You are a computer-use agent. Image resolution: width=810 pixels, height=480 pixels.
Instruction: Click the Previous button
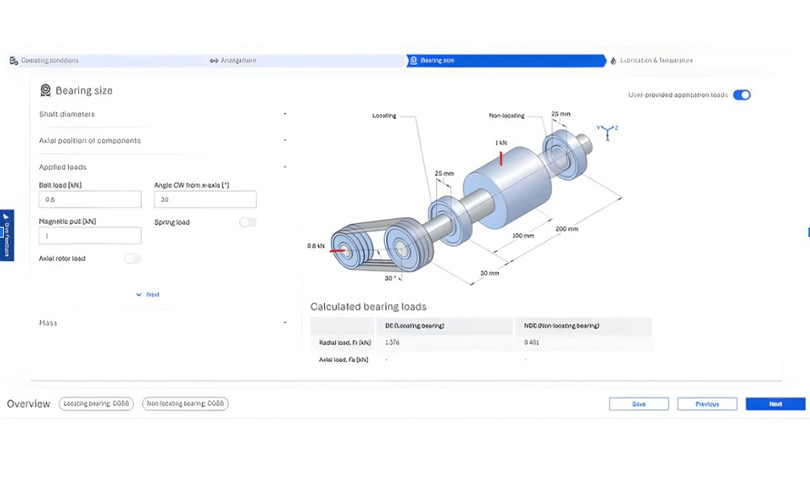pos(707,404)
